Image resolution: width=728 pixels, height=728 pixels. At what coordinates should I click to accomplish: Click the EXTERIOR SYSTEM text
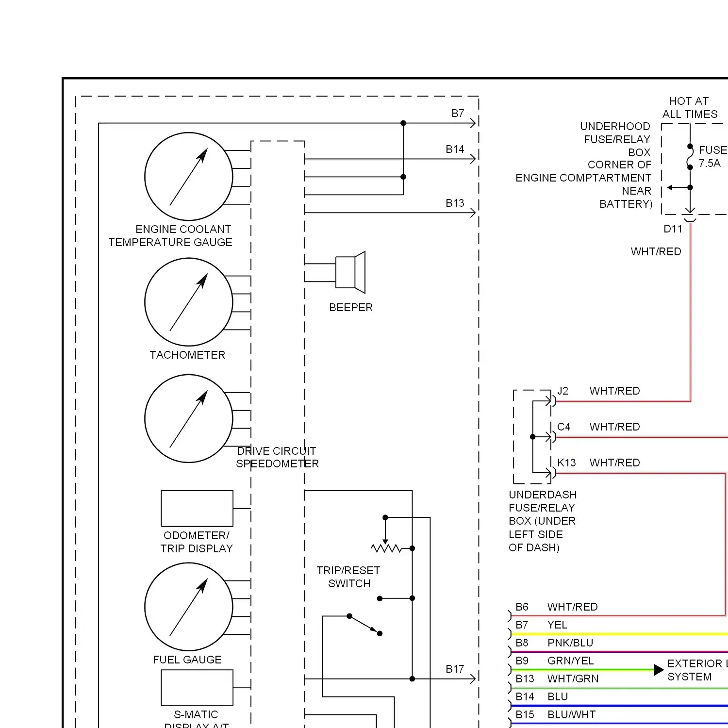[697, 670]
